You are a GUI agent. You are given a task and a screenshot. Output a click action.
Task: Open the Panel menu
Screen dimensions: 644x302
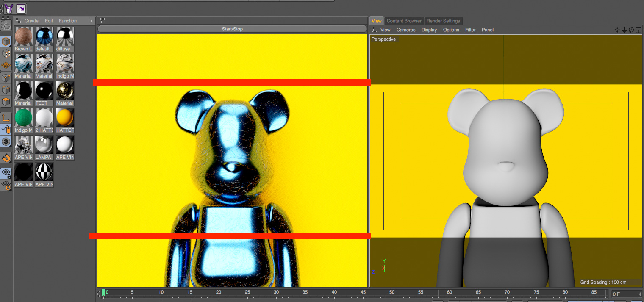tap(488, 30)
